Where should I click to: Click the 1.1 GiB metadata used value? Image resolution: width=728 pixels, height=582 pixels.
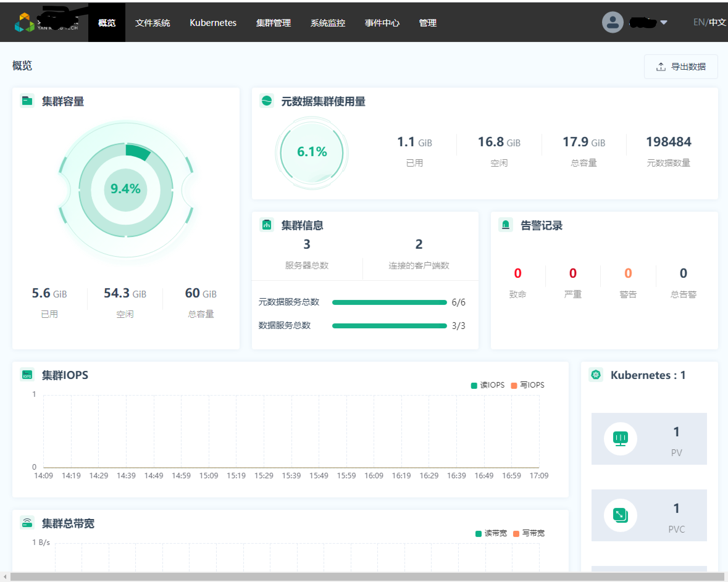(415, 142)
